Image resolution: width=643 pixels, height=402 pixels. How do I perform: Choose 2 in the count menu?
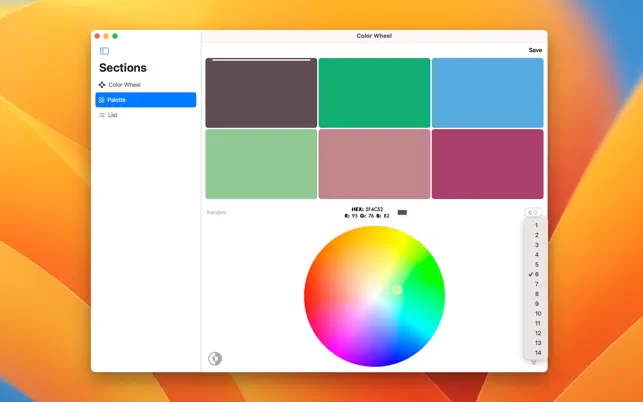coord(536,235)
